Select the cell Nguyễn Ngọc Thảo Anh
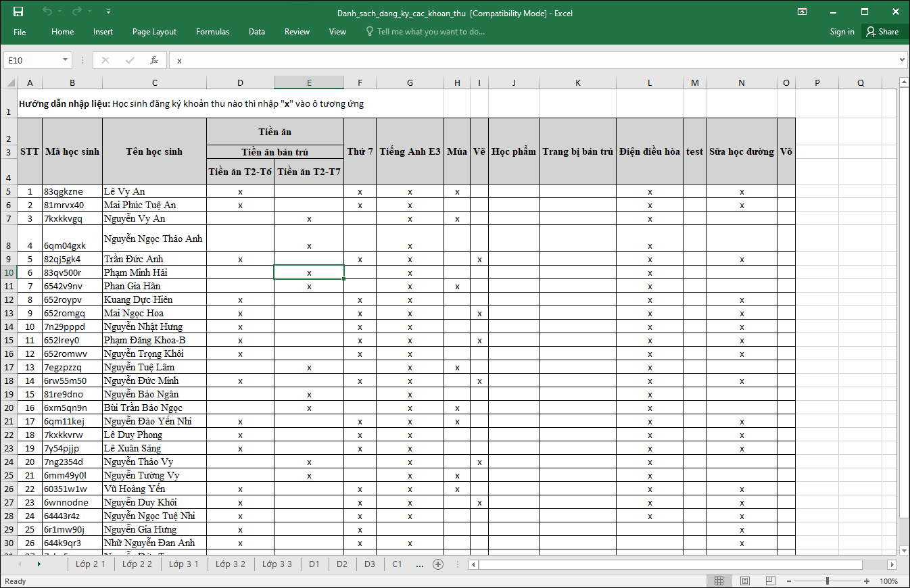910x588 pixels. [x=154, y=239]
